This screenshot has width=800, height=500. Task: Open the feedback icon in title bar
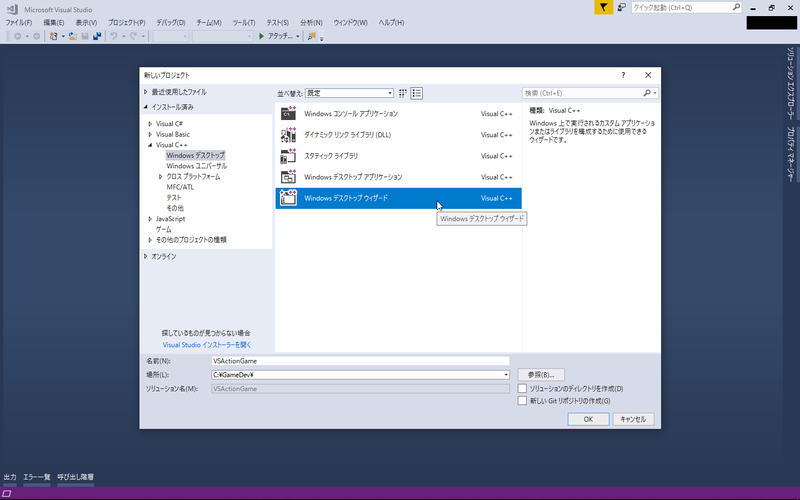(622, 7)
